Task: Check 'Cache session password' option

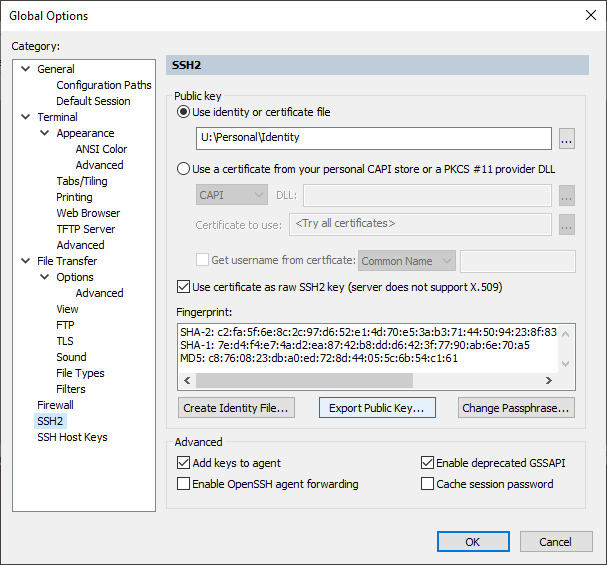Action: point(429,484)
